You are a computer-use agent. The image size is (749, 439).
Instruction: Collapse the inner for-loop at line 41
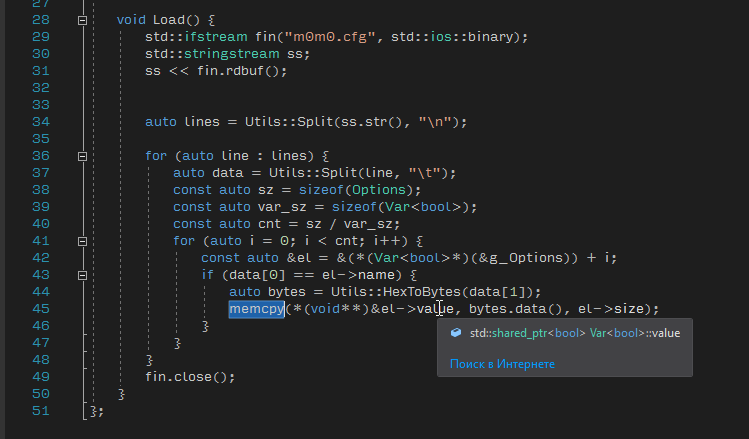click(82, 241)
